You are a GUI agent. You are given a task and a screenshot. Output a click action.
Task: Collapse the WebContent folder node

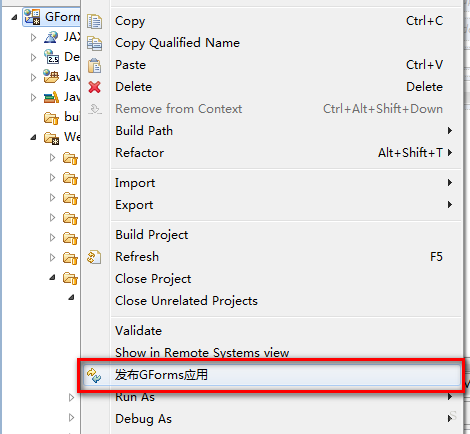[33, 137]
